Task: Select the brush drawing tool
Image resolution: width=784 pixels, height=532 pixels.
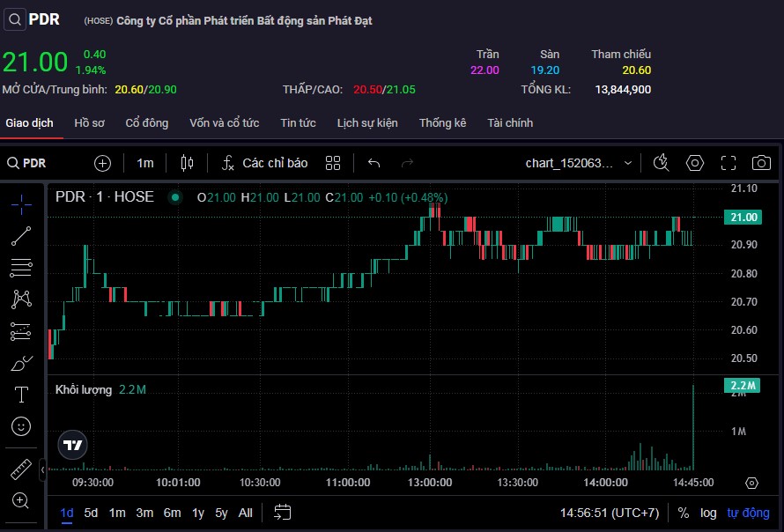Action: point(21,363)
